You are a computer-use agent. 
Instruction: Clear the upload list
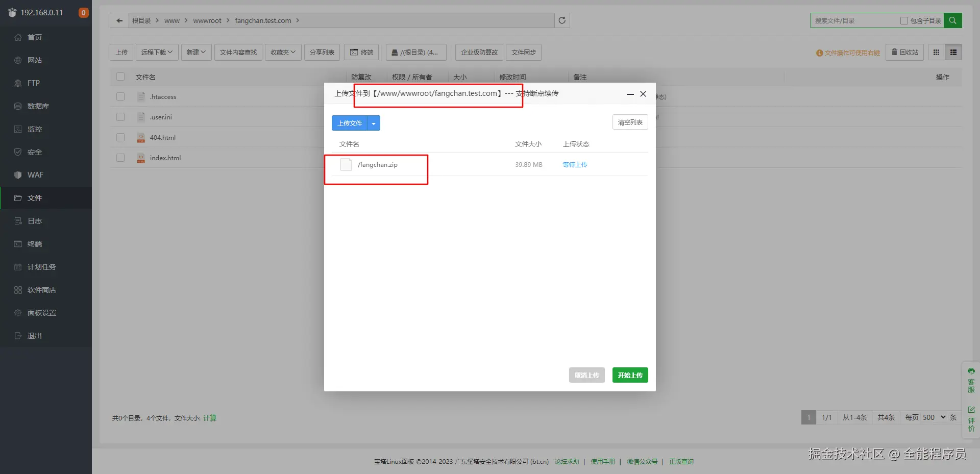coord(630,122)
